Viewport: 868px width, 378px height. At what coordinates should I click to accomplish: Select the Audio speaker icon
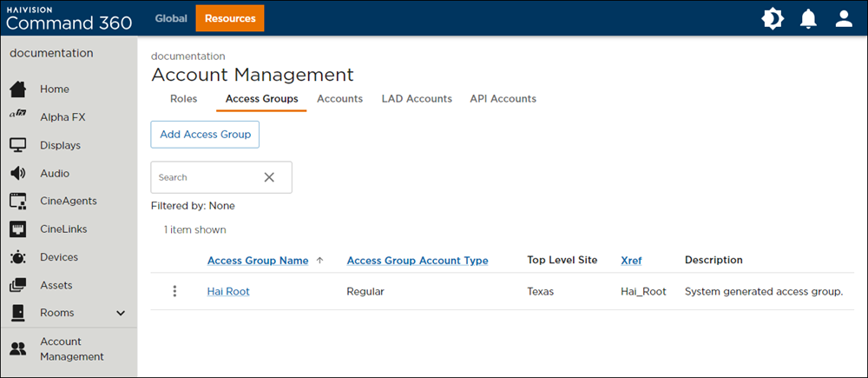[17, 173]
